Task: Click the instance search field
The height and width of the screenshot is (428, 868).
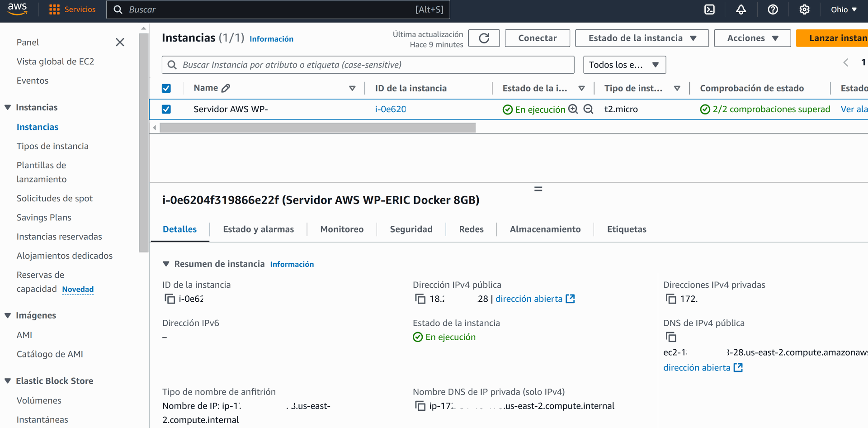Action: pos(368,65)
